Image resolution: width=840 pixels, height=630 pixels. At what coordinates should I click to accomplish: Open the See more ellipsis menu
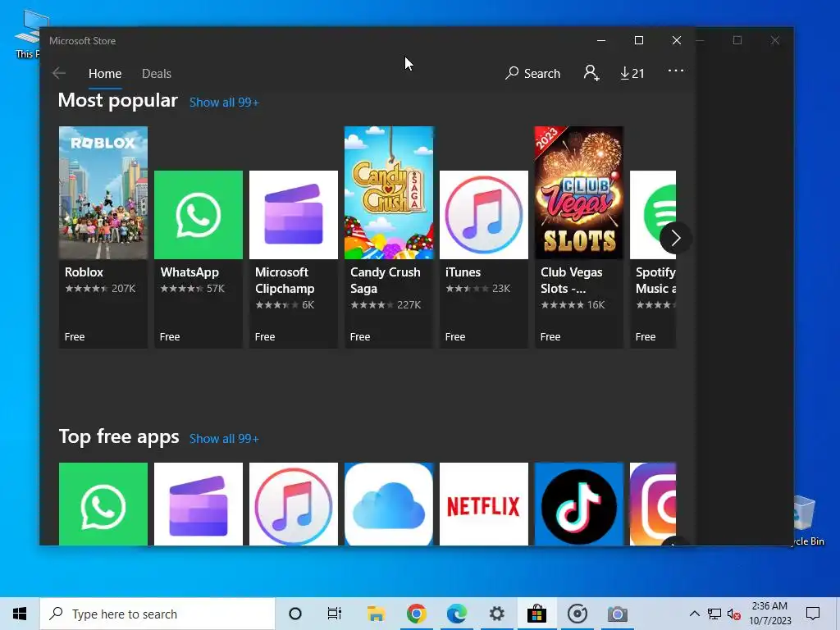[x=676, y=71]
